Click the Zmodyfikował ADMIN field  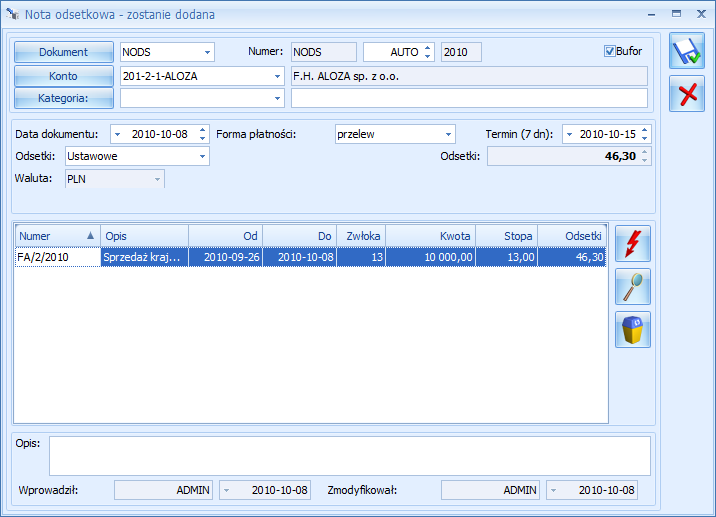point(490,491)
